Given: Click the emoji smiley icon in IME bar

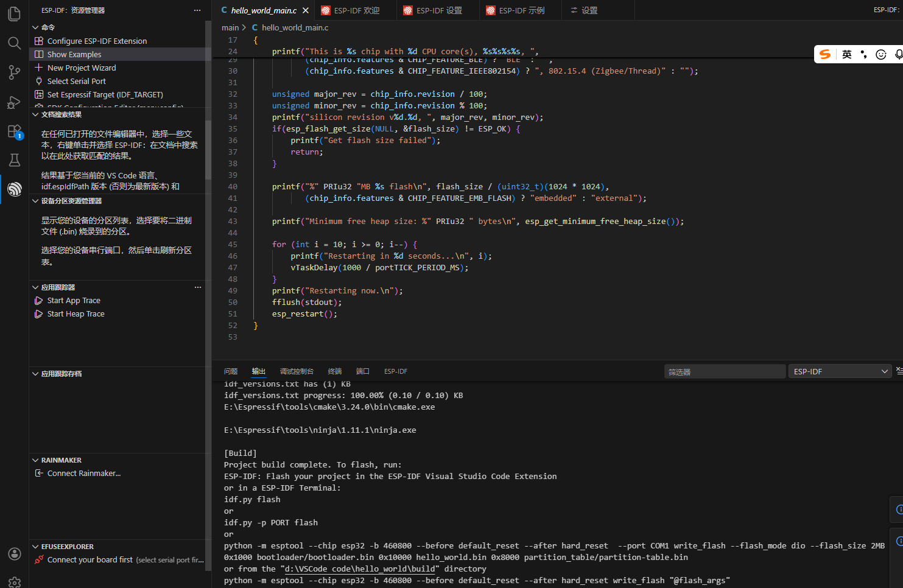Looking at the screenshot, I should tap(880, 54).
